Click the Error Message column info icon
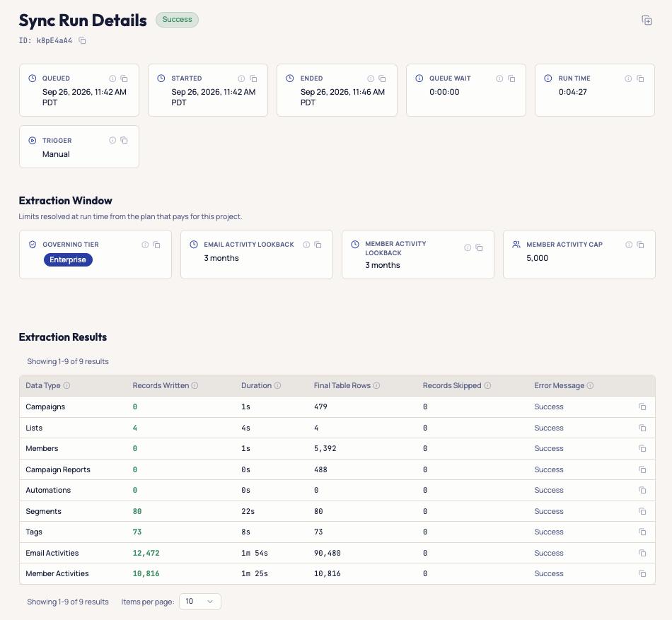 [x=590, y=385]
